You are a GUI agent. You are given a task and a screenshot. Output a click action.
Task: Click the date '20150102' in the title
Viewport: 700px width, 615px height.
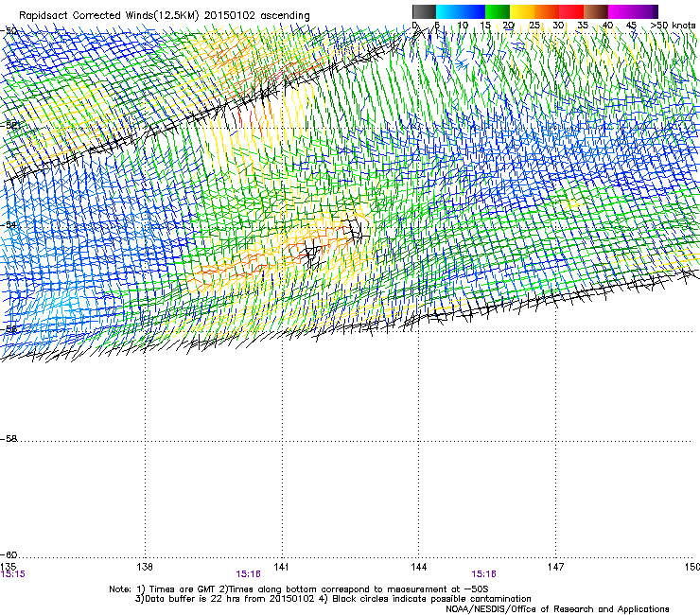click(230, 16)
